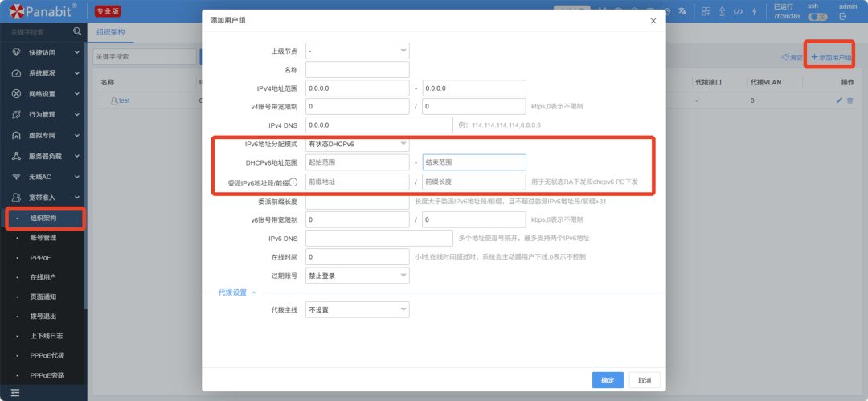Click the Panabit logo
This screenshot has height=401, width=868.
pyautogui.click(x=43, y=10)
